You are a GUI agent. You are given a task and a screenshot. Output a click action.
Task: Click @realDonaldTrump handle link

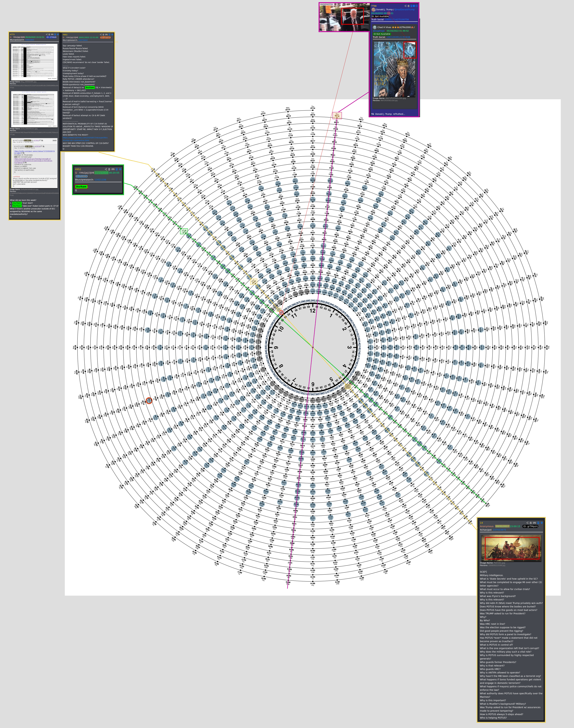point(405,10)
